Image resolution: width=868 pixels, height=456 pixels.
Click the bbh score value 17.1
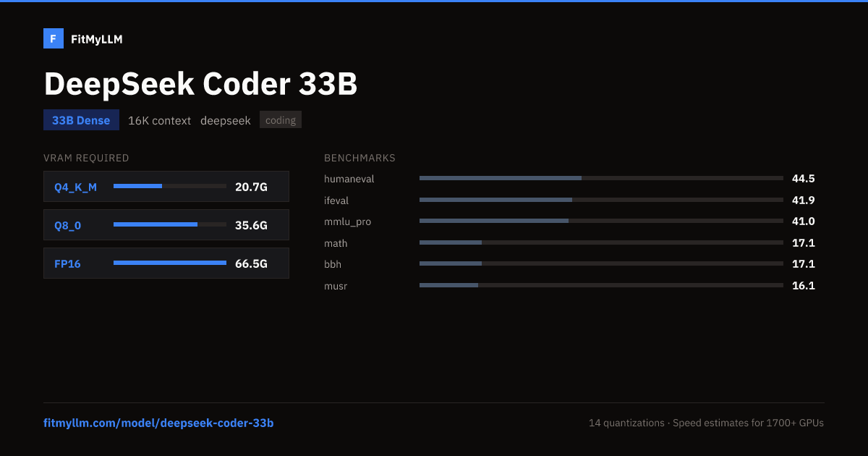click(x=804, y=263)
